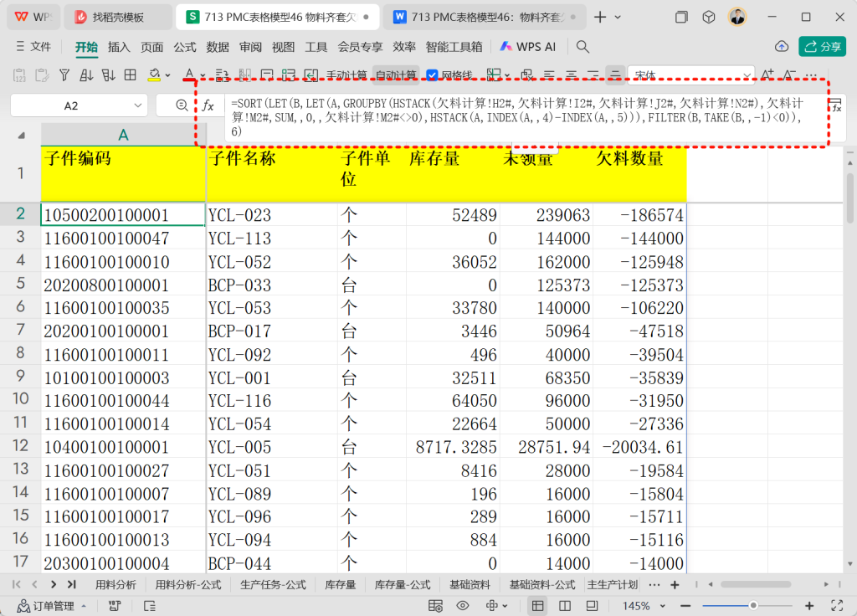Increase font size with A+ icon
857x616 pixels.
tap(767, 74)
